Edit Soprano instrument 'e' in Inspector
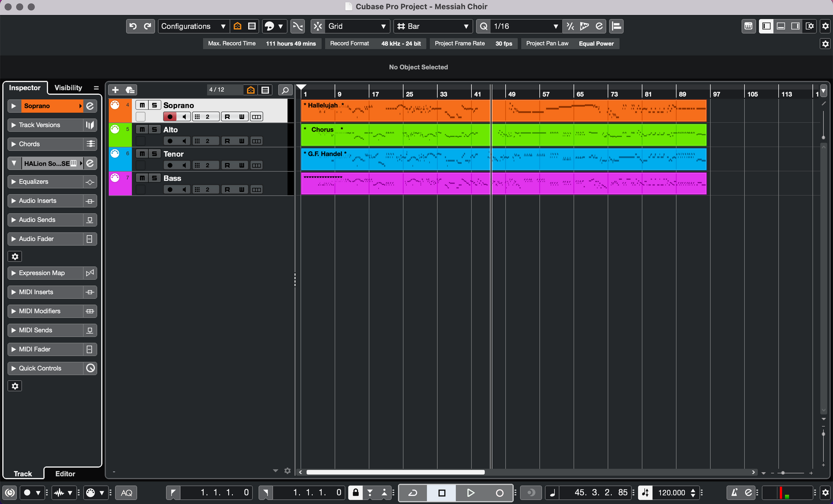 pos(90,106)
